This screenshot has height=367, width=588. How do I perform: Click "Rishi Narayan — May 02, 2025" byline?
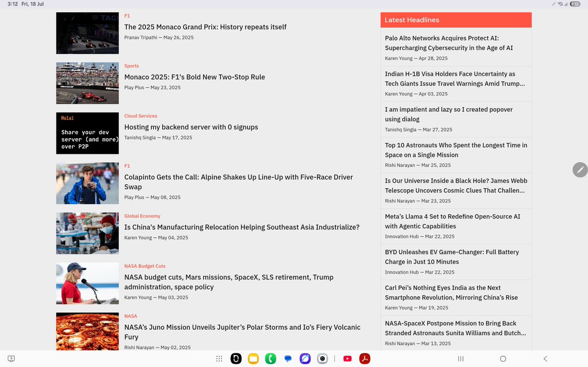click(157, 347)
